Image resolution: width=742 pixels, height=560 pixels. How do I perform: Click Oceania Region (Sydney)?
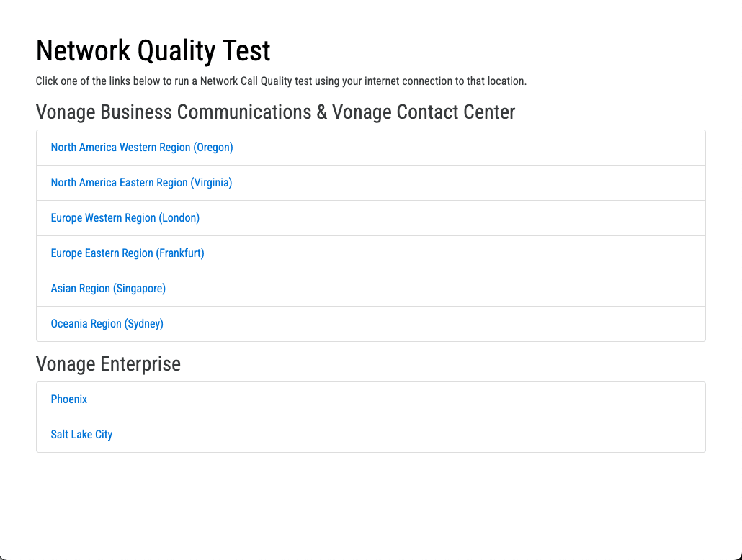click(x=107, y=323)
